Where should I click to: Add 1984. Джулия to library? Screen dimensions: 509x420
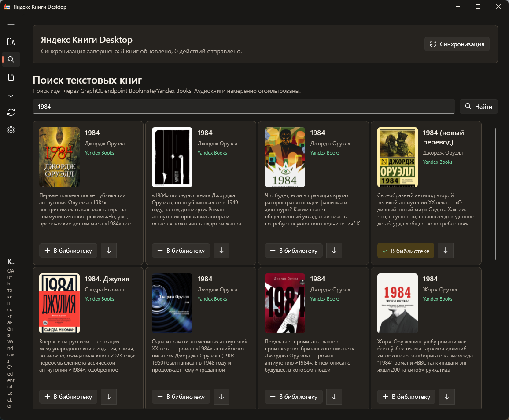[x=68, y=397]
